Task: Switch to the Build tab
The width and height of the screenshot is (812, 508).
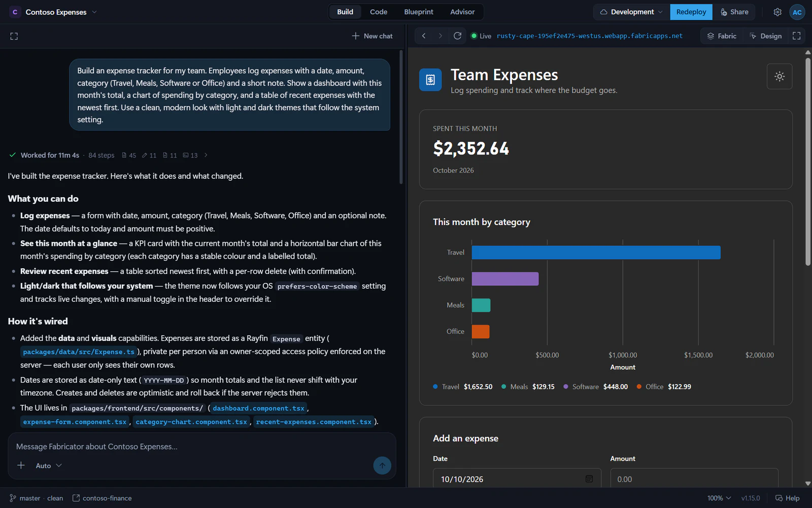Action: point(345,12)
